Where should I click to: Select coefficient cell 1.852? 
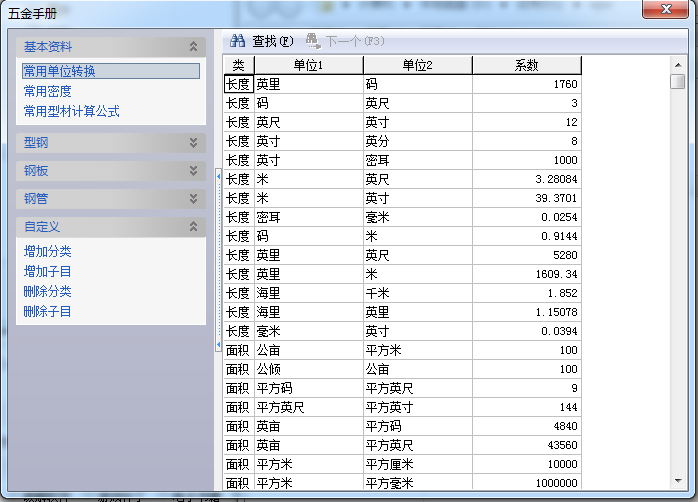pyautogui.click(x=527, y=293)
